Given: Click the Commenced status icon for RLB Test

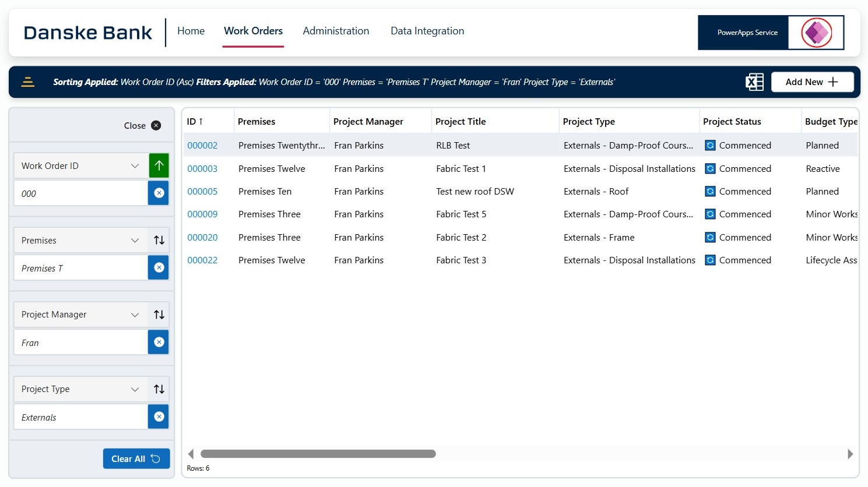Looking at the screenshot, I should (710, 145).
